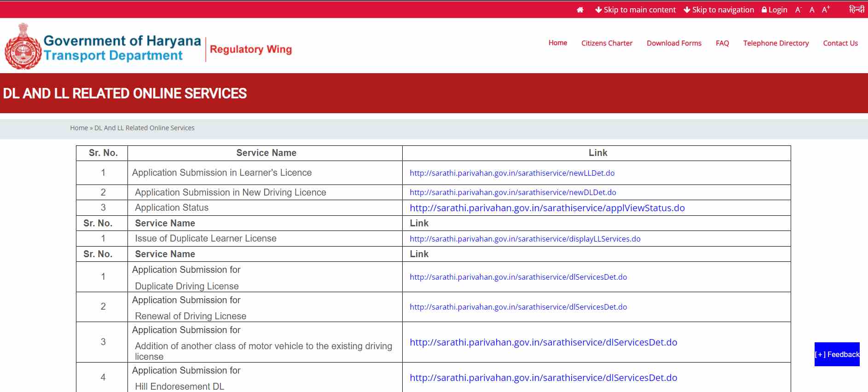The height and width of the screenshot is (392, 868).
Task: Open dlServicesDet.do link for Duplicate Driving License
Action: [518, 277]
